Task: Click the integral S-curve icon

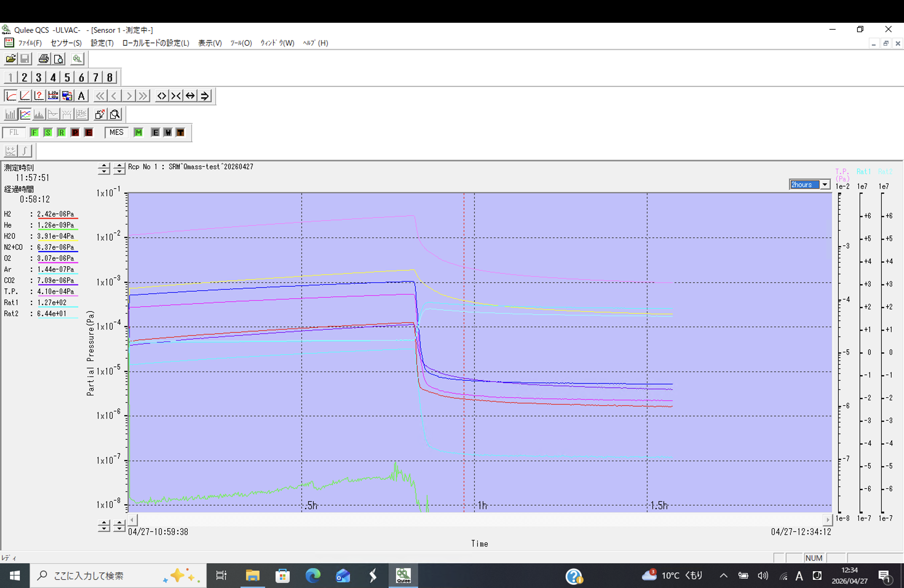Action: click(x=25, y=151)
